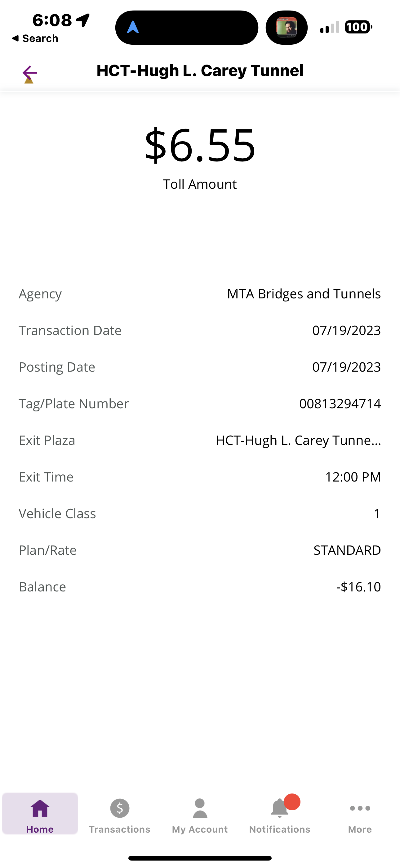Image resolution: width=400 pixels, height=868 pixels.
Task: Tap the home indicator bar
Action: pyautogui.click(x=200, y=858)
